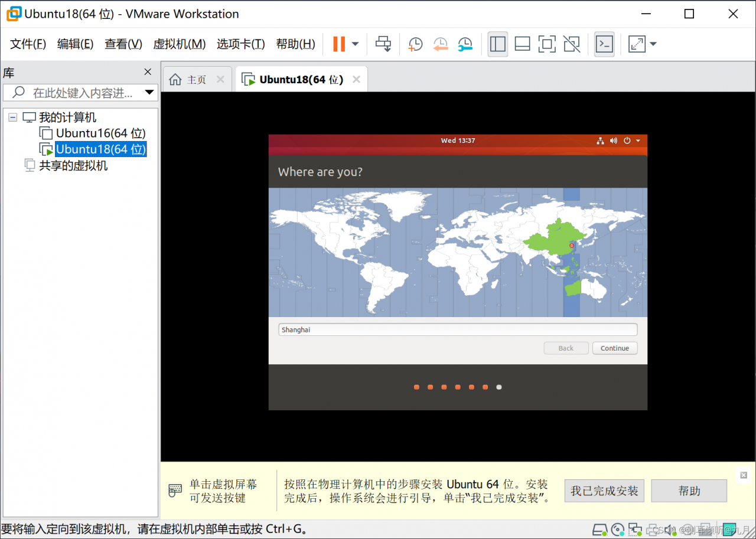Click Continue in the Ubuntu installer
The width and height of the screenshot is (756, 539).
click(615, 348)
